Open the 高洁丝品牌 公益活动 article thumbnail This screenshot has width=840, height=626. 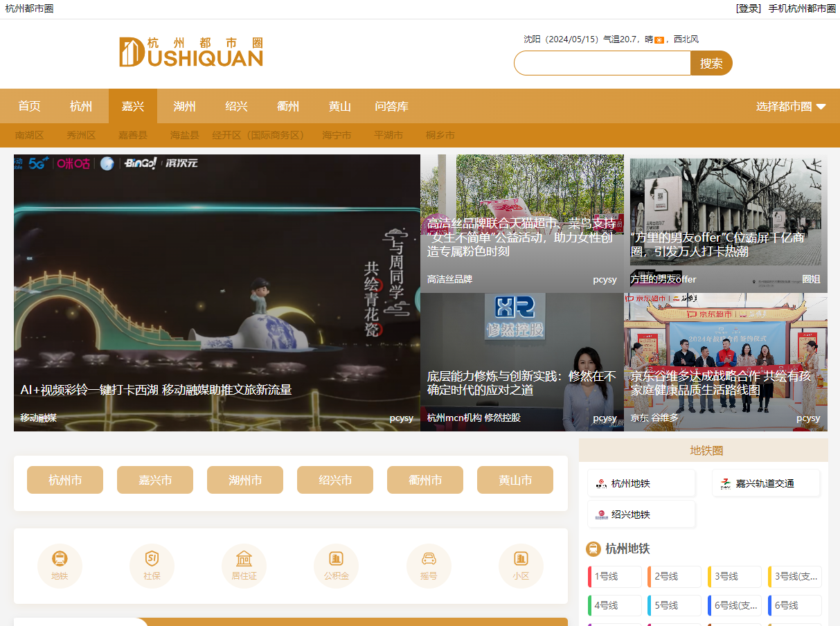(x=522, y=224)
